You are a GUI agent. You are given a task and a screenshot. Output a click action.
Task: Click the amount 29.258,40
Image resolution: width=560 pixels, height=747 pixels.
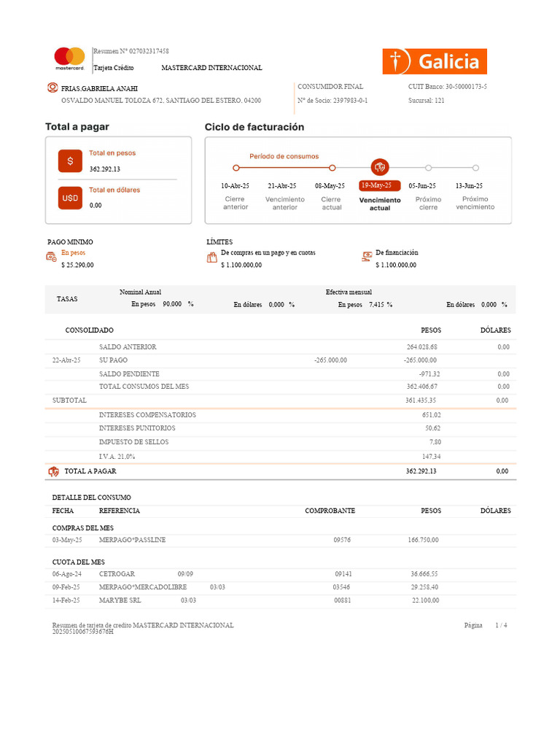click(425, 587)
